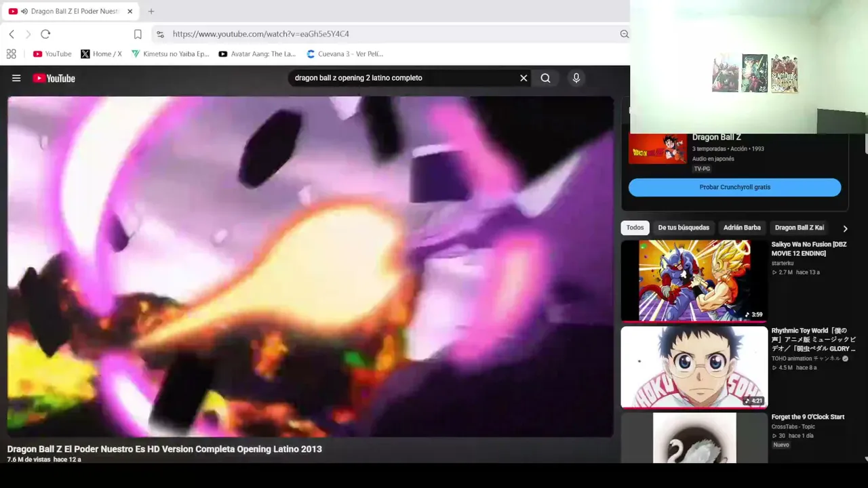
Task: Go back with the browser back arrow
Action: [x=12, y=34]
